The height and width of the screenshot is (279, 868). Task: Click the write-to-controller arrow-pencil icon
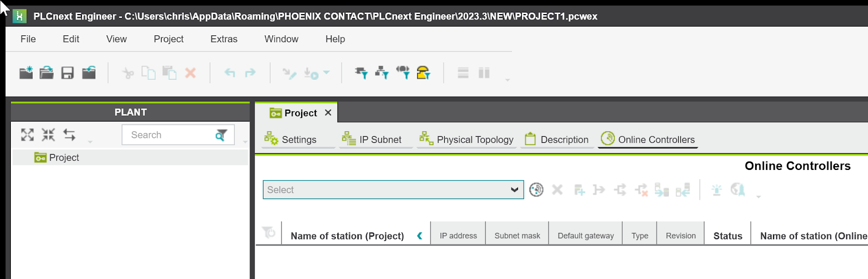click(x=289, y=73)
